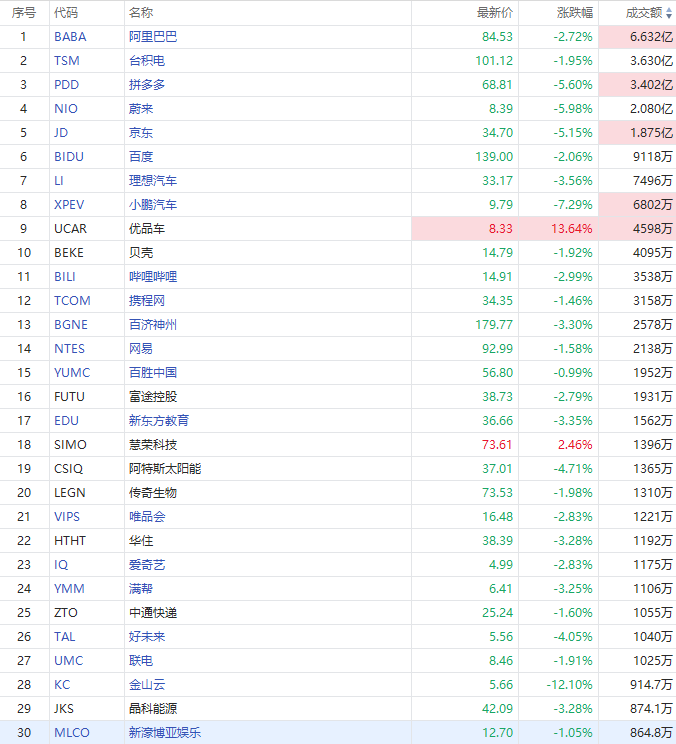Open the 携程网 name link
This screenshot has width=676, height=744.
[147, 301]
